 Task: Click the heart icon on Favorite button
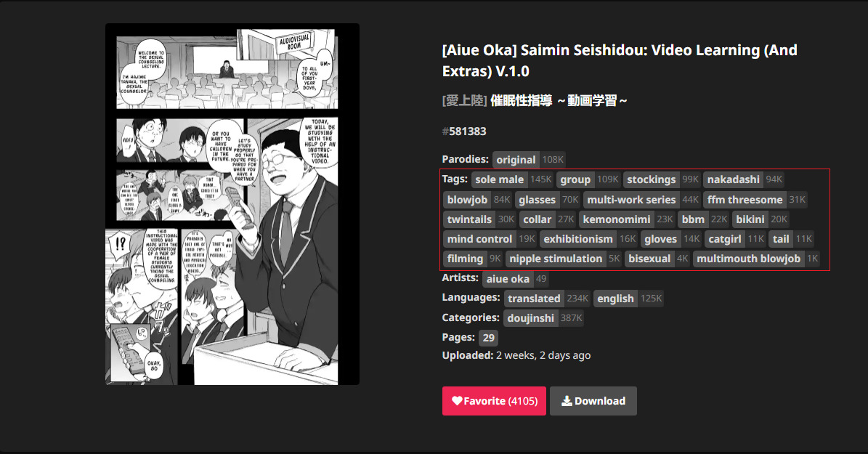pos(458,401)
